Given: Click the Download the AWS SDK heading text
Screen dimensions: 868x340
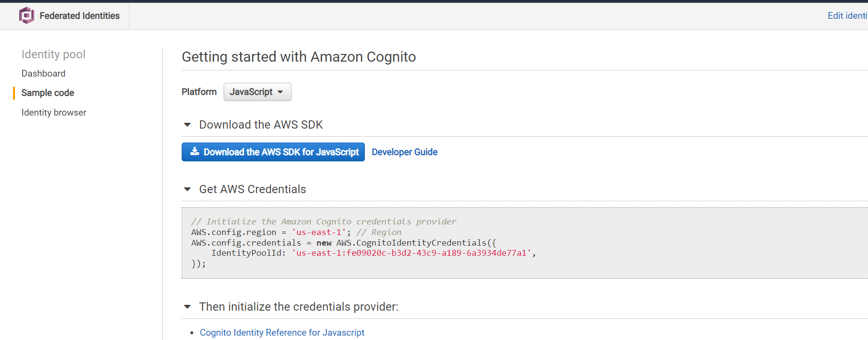Looking at the screenshot, I should [261, 125].
